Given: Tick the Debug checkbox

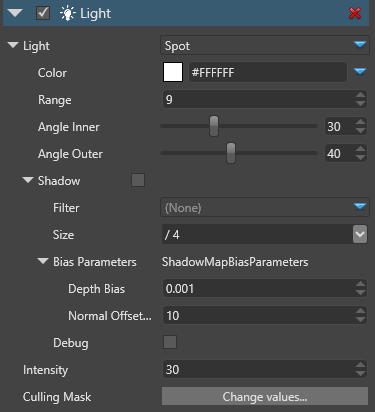Looking at the screenshot, I should click(170, 342).
